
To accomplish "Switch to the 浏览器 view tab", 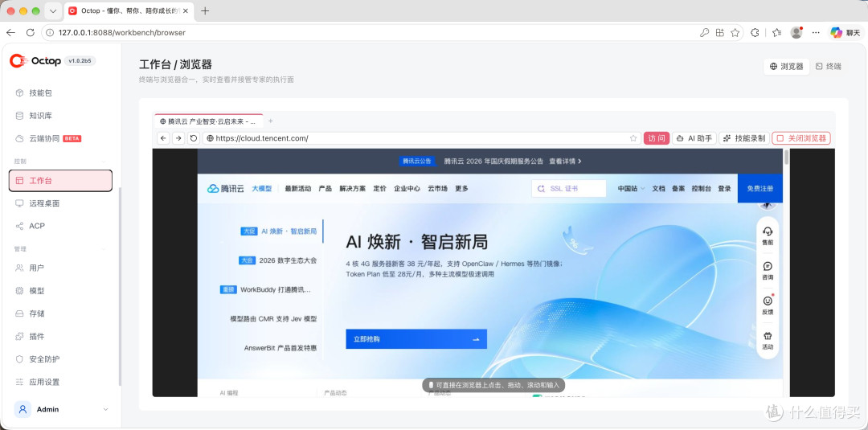I will [x=786, y=67].
